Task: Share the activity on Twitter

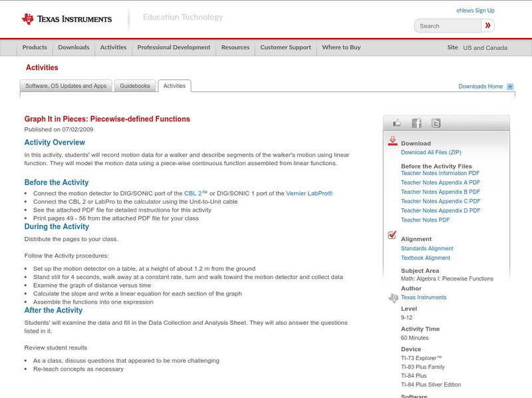Action: tap(436, 123)
